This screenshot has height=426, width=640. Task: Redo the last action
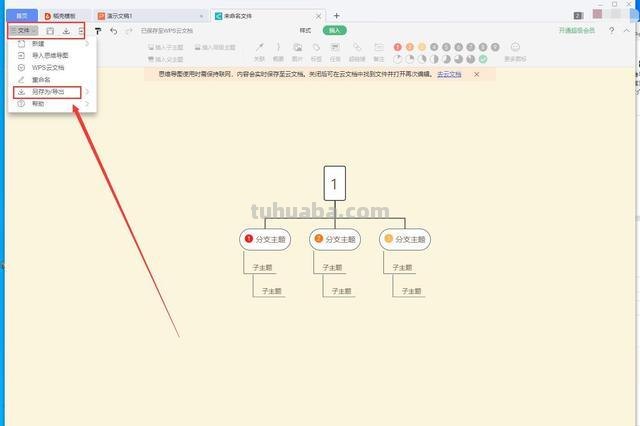pos(129,31)
